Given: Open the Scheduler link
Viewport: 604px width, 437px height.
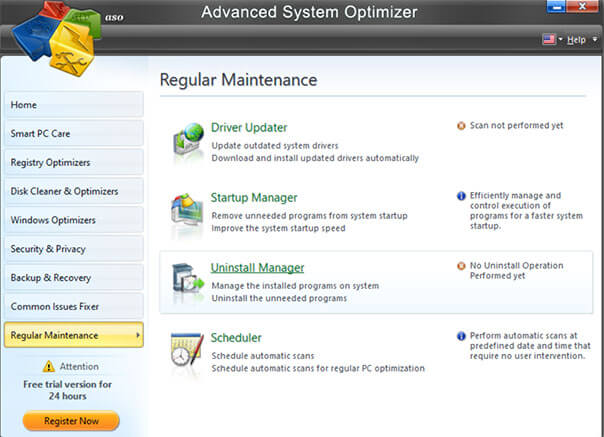Looking at the screenshot, I should [x=236, y=338].
